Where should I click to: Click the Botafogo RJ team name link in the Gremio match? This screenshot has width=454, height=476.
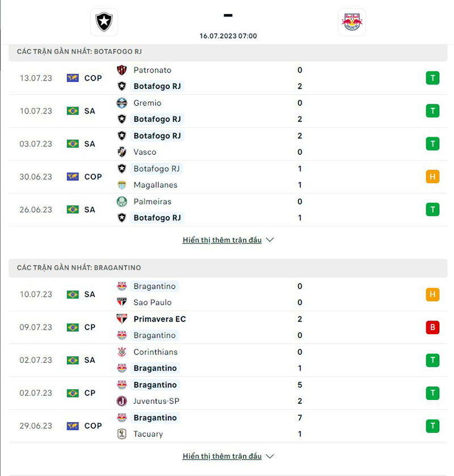pos(157,119)
